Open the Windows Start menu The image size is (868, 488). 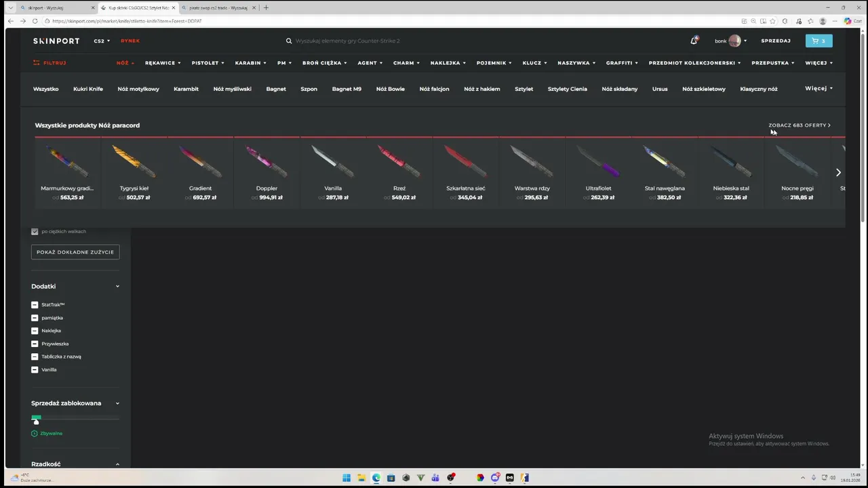click(347, 478)
